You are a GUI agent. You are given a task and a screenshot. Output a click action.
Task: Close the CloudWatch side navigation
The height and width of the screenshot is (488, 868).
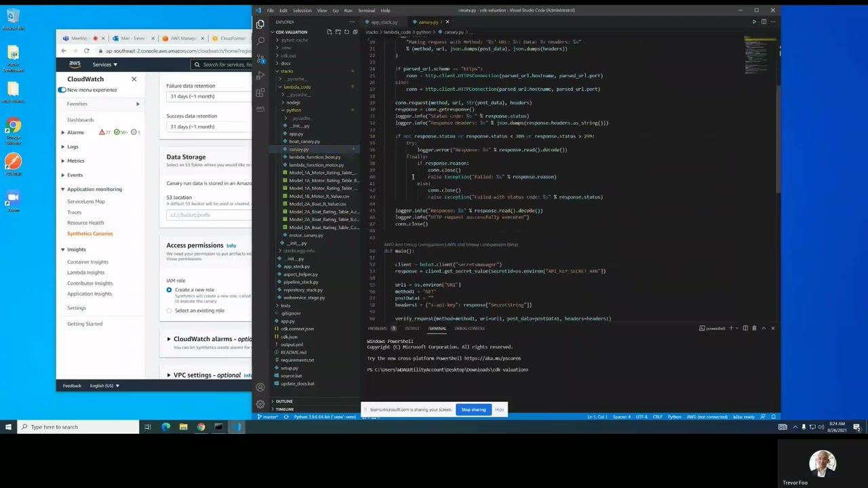pyautogui.click(x=134, y=79)
